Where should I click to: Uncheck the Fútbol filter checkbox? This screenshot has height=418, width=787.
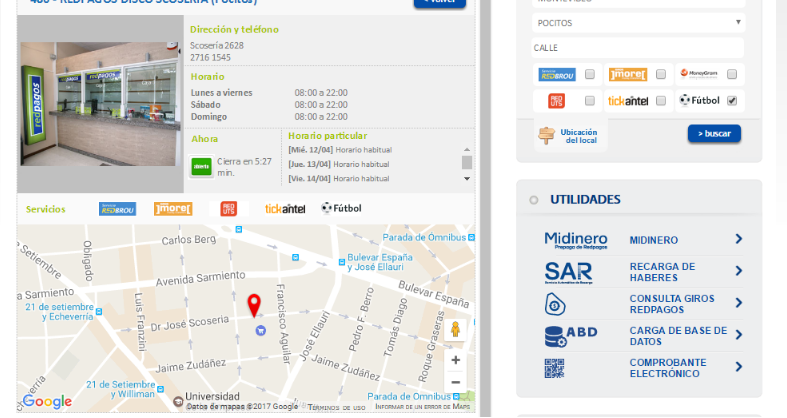click(x=732, y=100)
